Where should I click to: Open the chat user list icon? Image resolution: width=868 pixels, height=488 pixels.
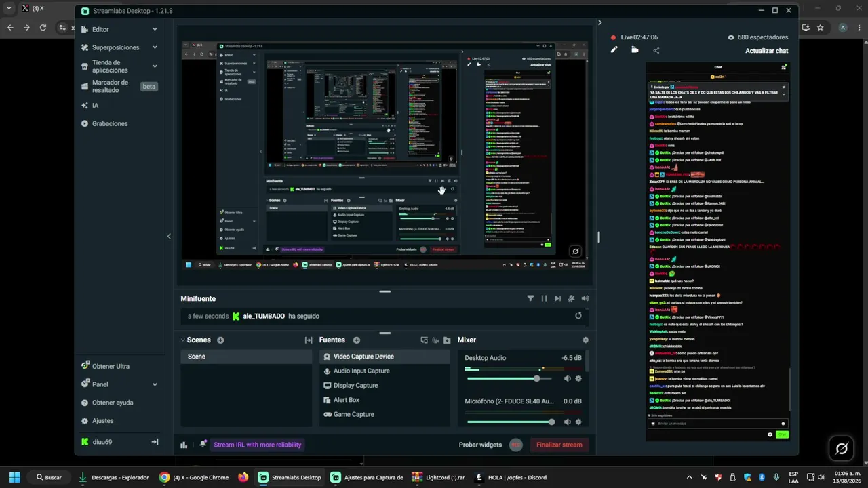[x=784, y=67]
